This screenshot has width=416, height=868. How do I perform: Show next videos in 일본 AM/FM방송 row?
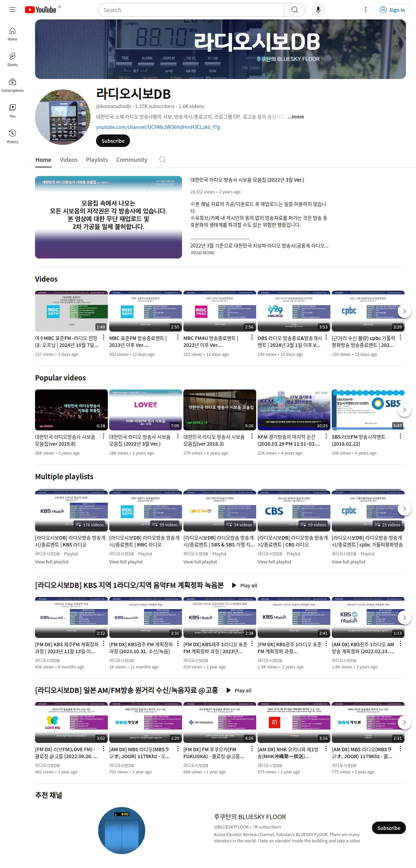(x=404, y=722)
